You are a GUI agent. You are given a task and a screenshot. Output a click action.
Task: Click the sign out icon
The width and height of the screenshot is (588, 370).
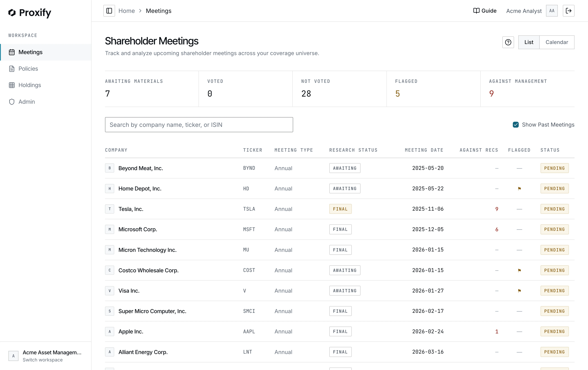[x=569, y=11]
